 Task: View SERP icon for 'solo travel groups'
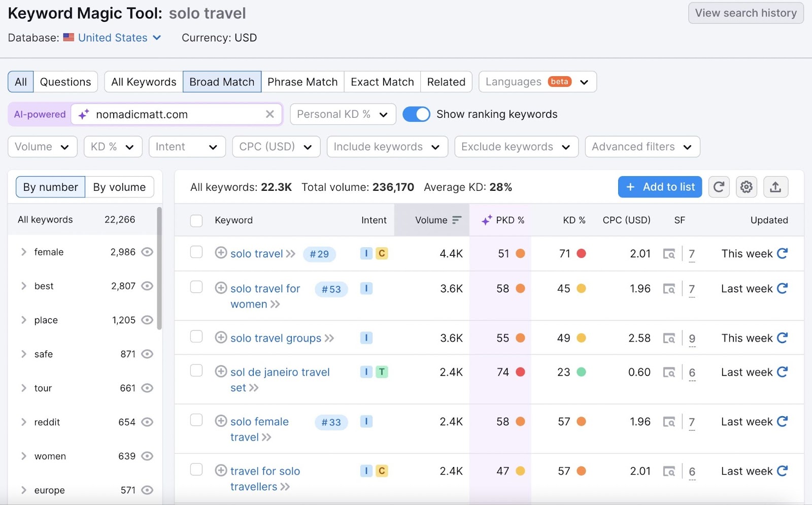click(669, 338)
